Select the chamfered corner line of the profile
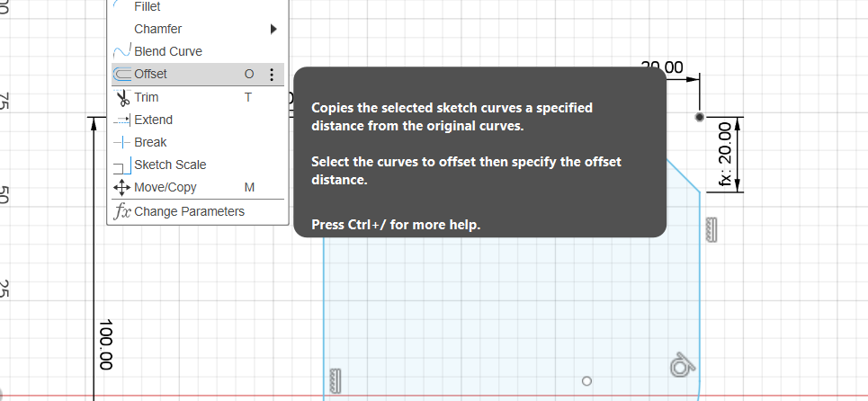 point(684,176)
